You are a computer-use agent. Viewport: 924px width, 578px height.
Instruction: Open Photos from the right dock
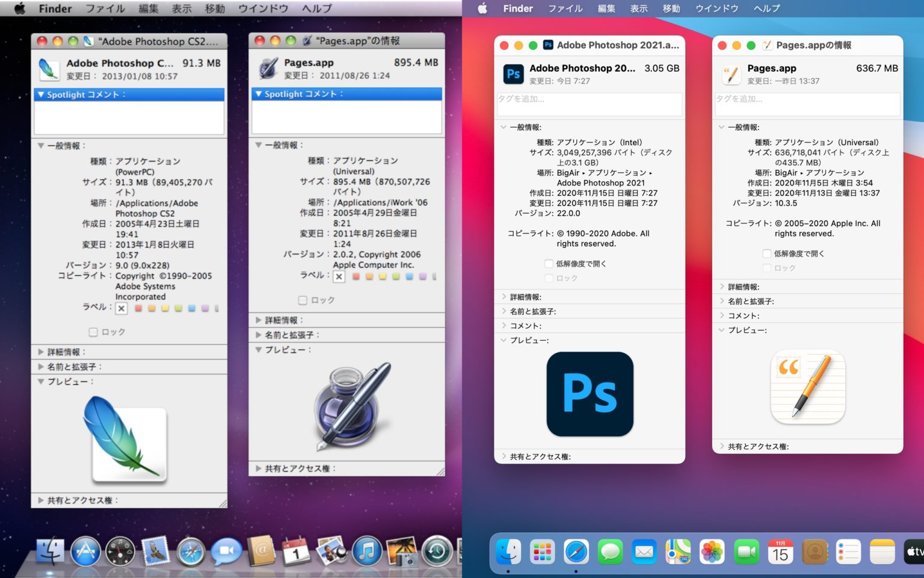[x=712, y=552]
